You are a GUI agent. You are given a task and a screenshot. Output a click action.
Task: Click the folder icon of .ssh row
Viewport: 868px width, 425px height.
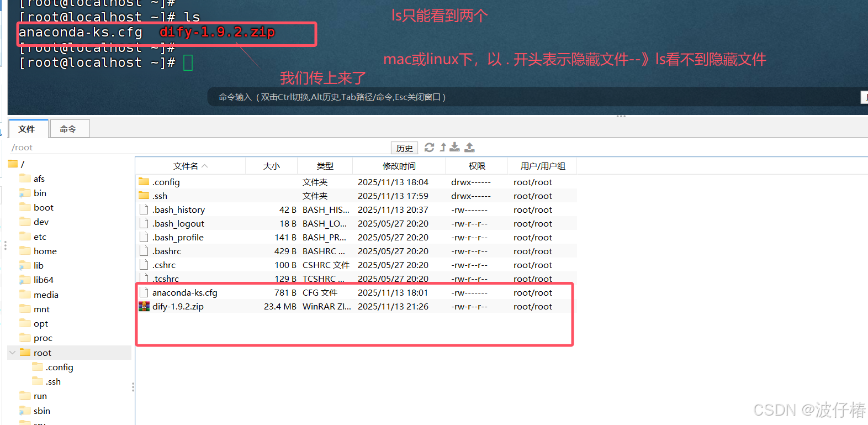[144, 196]
